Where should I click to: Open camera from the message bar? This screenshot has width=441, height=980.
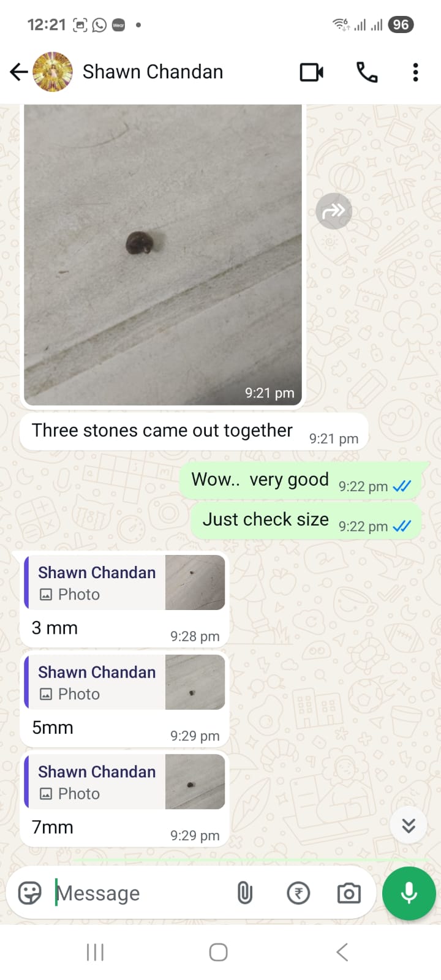pyautogui.click(x=349, y=893)
